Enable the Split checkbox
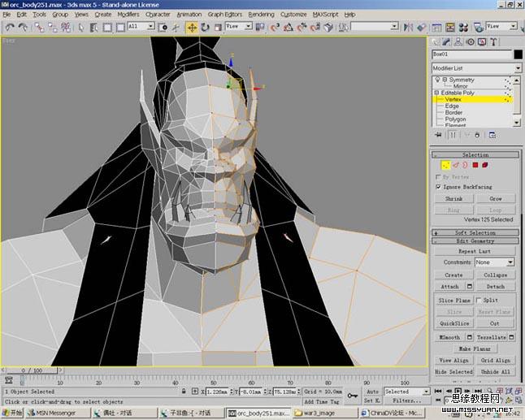Image resolution: width=525 pixels, height=420 pixels. coord(479,301)
